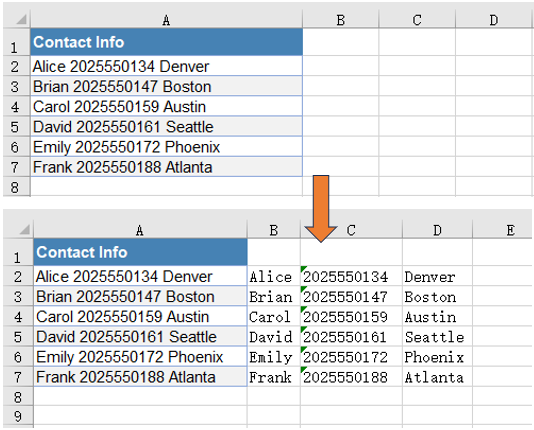Viewport: 534px width, 430px height.
Task: Select row 7 header in lower sheet
Action: tap(18, 377)
